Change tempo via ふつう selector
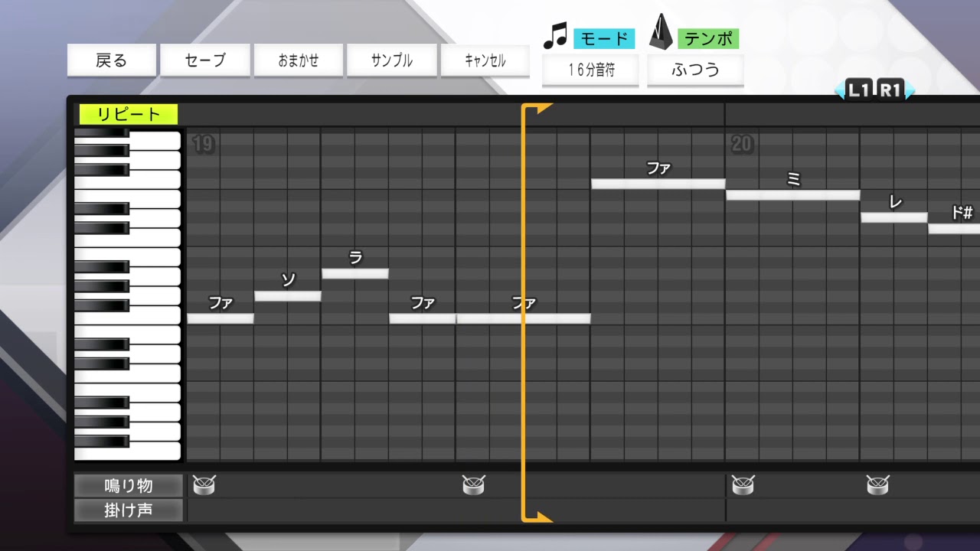The height and width of the screenshot is (551, 980). coord(695,70)
